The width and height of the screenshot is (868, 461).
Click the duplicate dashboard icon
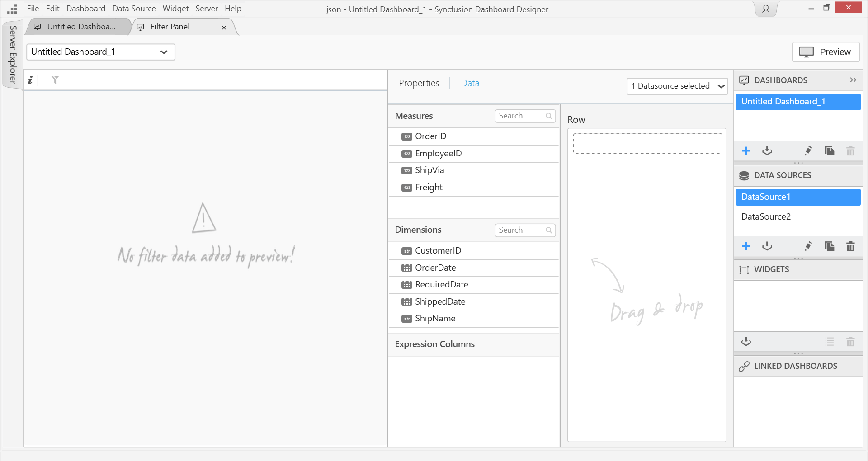pyautogui.click(x=829, y=151)
